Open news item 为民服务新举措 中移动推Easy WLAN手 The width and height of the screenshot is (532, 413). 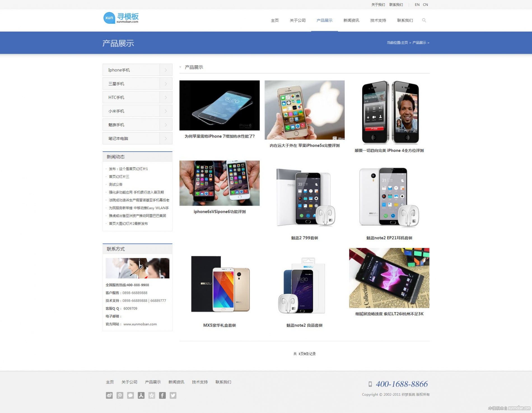click(139, 208)
